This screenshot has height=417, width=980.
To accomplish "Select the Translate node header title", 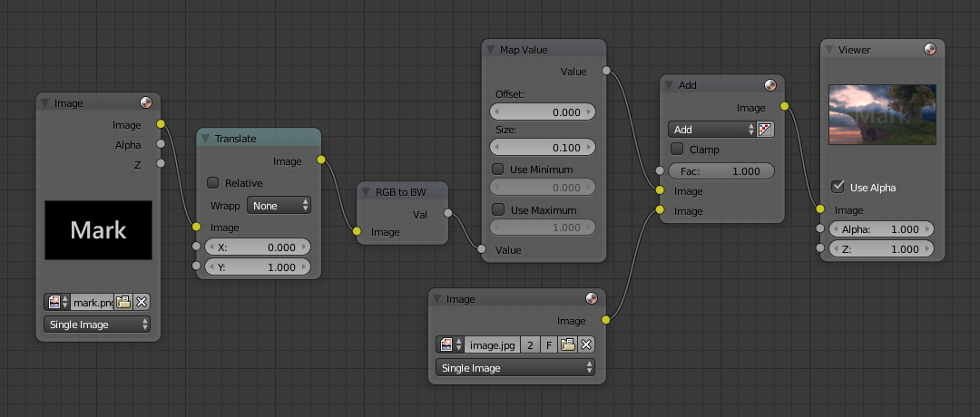I will point(236,139).
